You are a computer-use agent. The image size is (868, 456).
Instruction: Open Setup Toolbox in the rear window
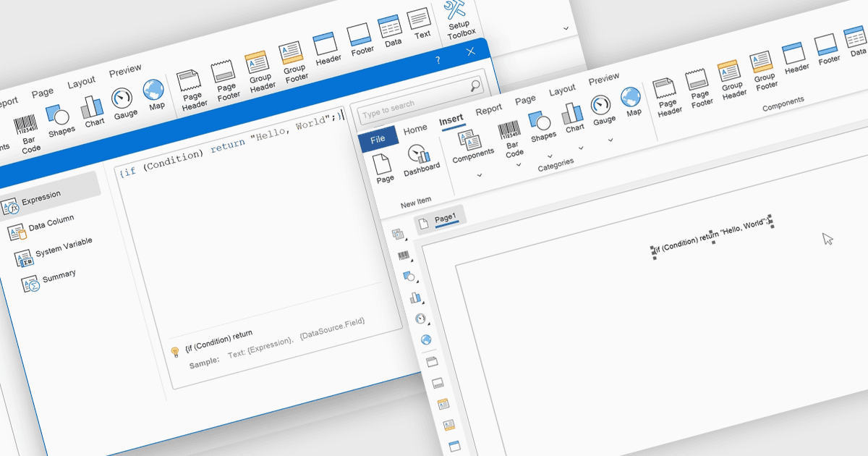(x=459, y=19)
